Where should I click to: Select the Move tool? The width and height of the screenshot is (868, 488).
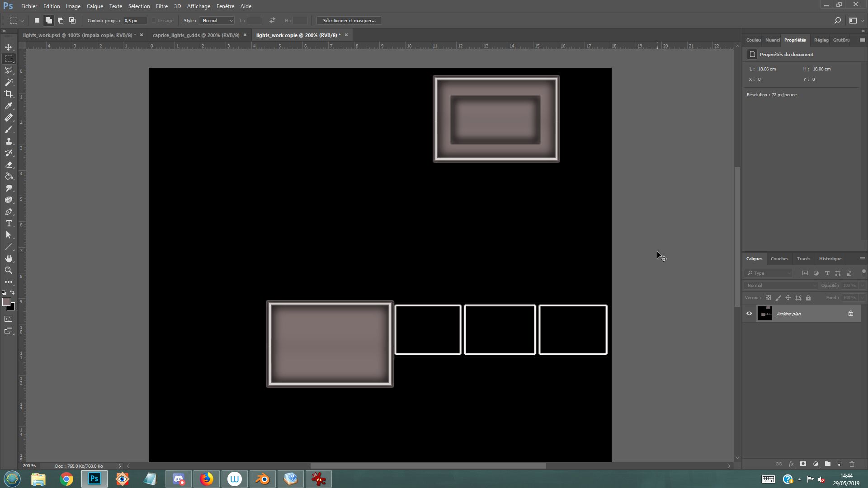[x=9, y=47]
